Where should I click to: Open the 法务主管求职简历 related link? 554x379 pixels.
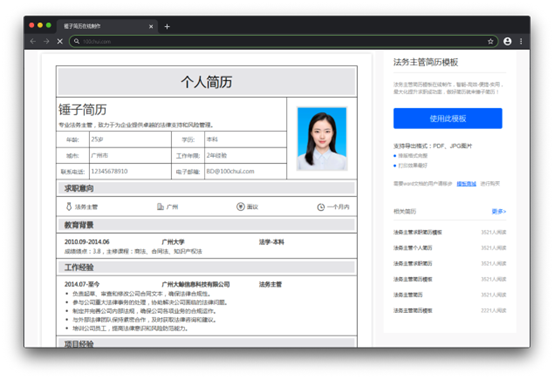pos(413,263)
